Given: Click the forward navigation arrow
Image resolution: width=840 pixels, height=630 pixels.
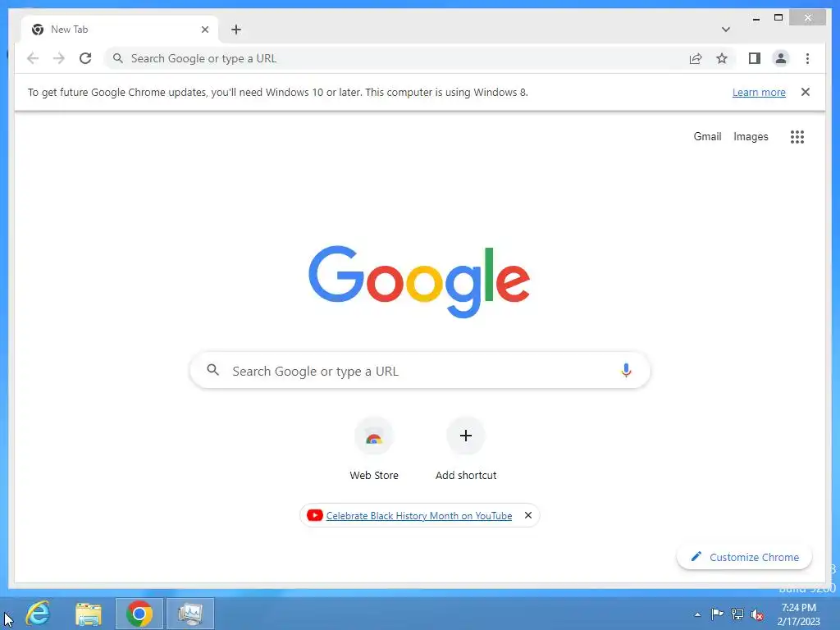Looking at the screenshot, I should tap(59, 58).
